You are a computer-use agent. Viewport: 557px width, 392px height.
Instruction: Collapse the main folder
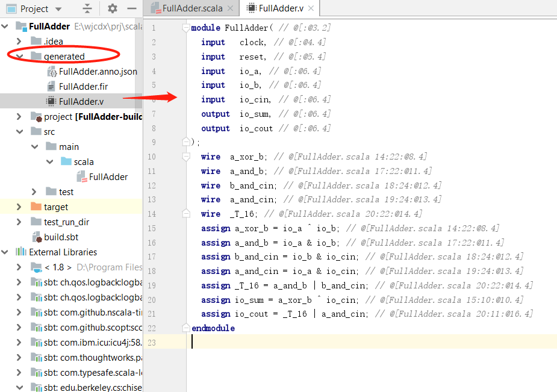[34, 147]
